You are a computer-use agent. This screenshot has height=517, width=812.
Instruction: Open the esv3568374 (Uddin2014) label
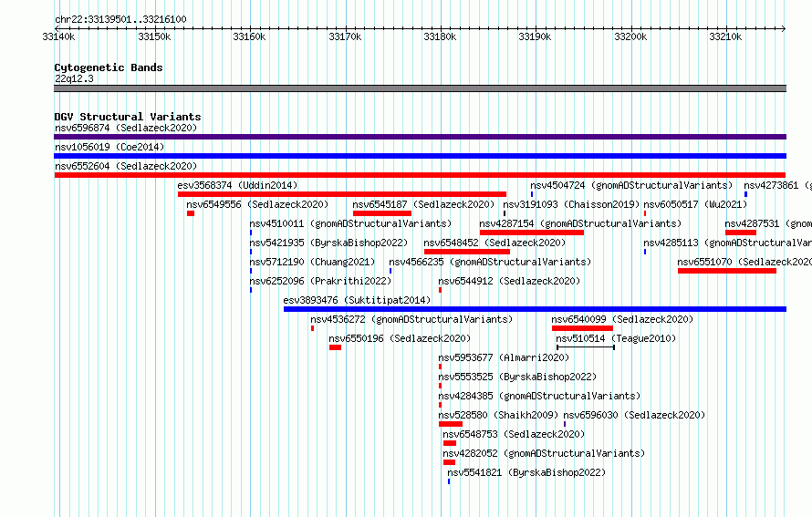point(237,185)
